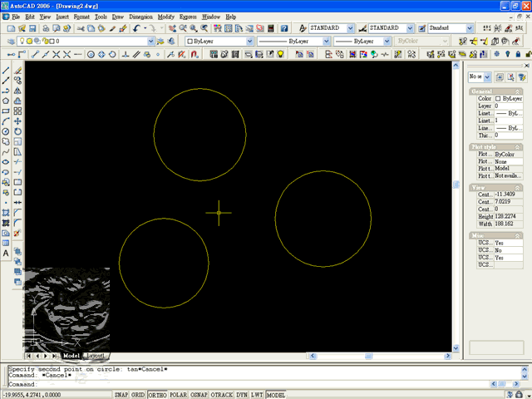Open the layer dropdown list
The width and height of the screenshot is (532, 399).
151,41
